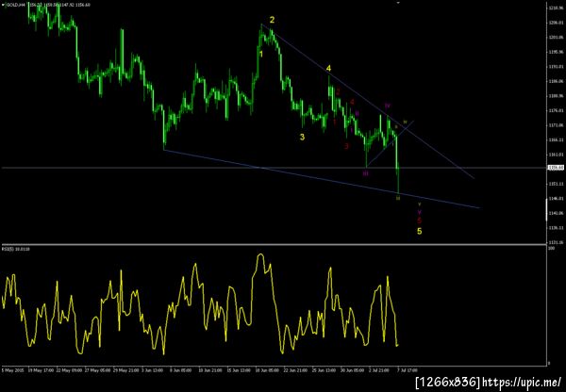
Task: Select the yellow wave label 3
Action: (x=302, y=137)
